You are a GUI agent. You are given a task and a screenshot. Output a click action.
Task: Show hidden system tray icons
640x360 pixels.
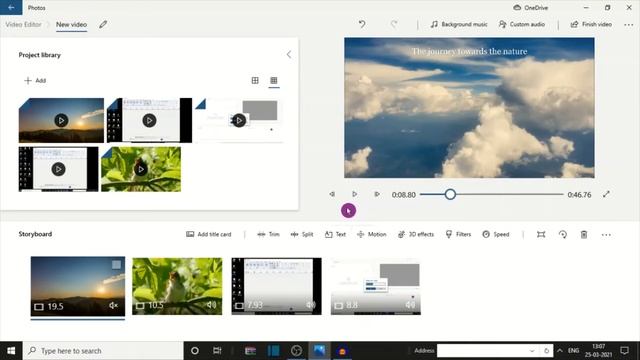(x=560, y=351)
